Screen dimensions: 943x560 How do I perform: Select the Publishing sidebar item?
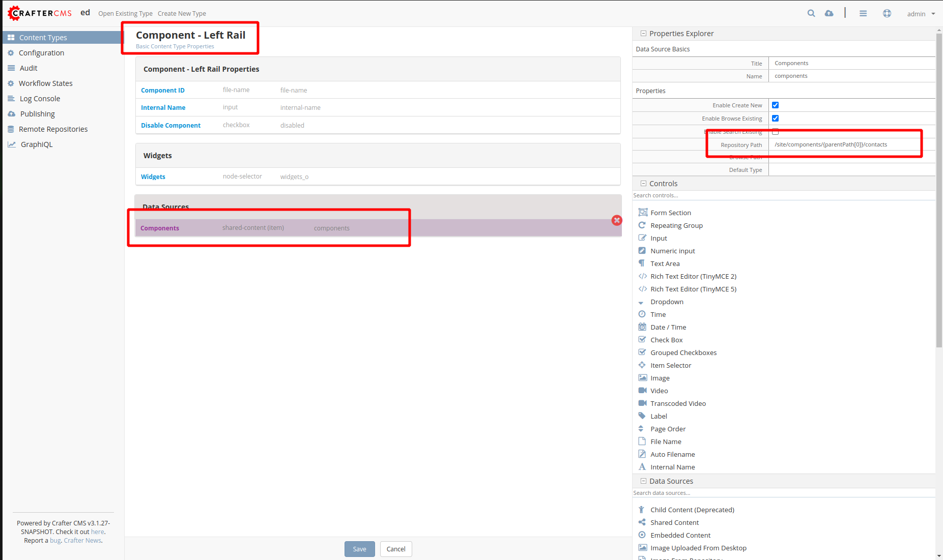point(37,113)
